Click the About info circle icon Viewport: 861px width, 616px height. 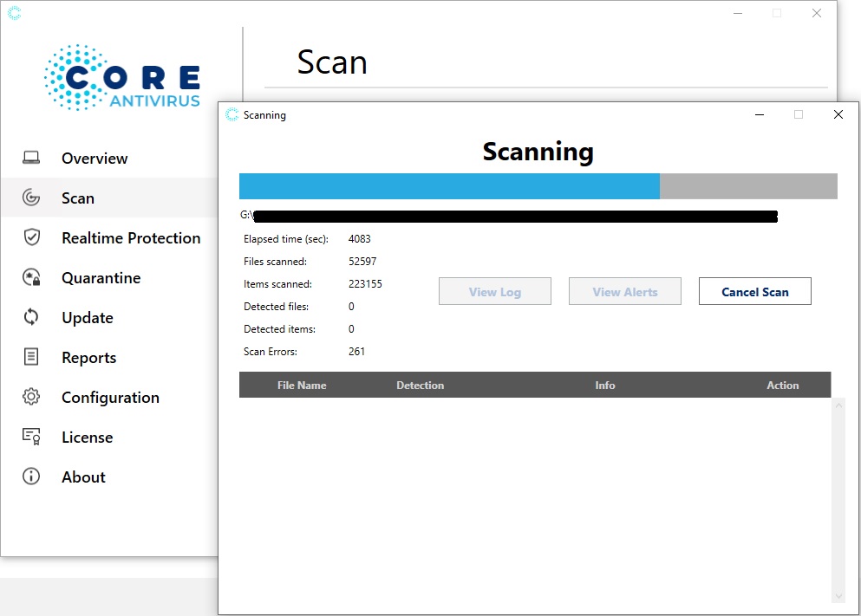[x=31, y=477]
